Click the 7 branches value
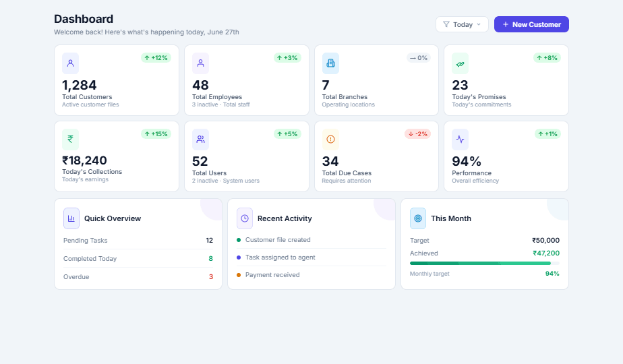Viewport: 623px width, 364px height. point(326,85)
